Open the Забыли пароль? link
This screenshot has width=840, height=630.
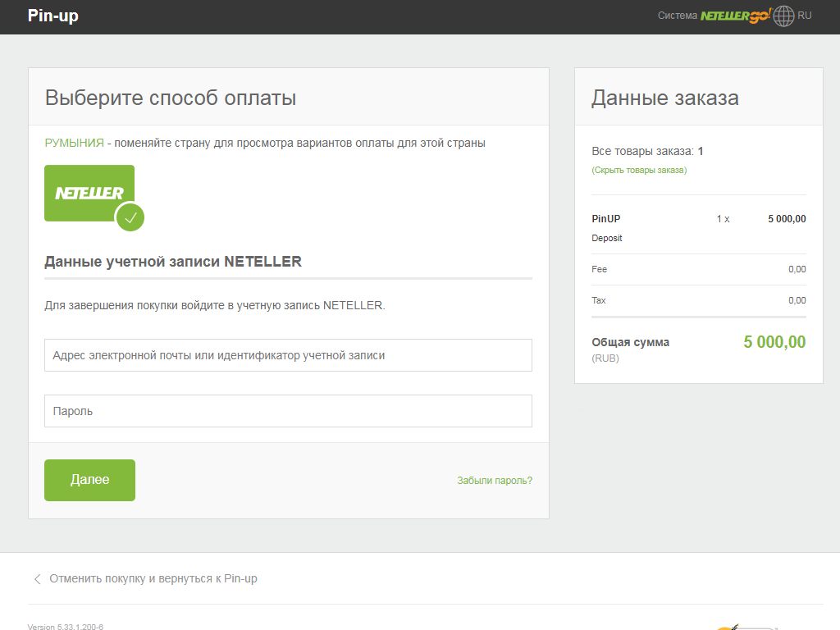[x=495, y=481]
